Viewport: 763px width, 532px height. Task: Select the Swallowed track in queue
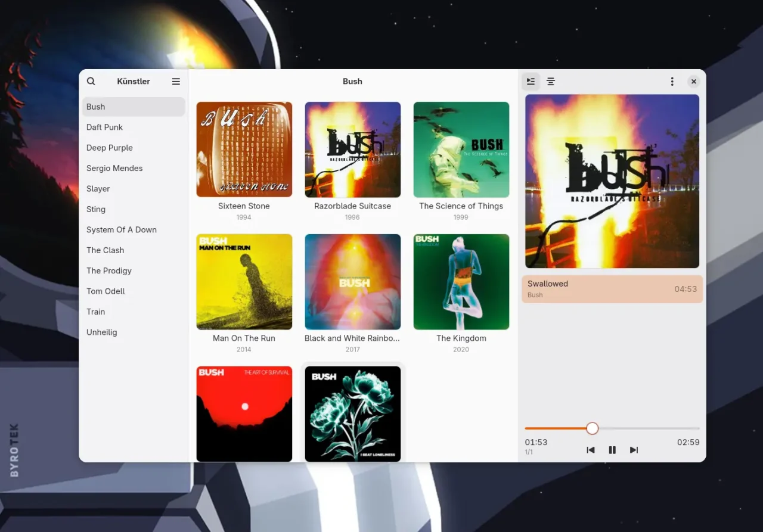coord(612,289)
